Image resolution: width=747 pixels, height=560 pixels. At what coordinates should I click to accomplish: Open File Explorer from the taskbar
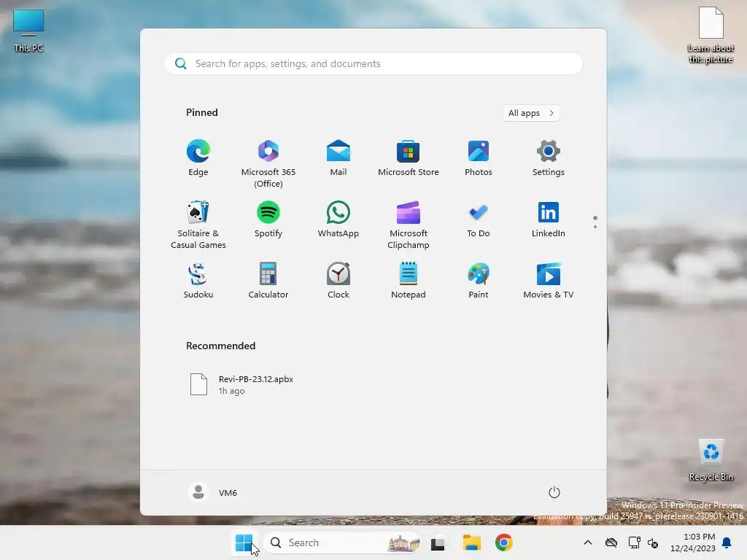472,542
